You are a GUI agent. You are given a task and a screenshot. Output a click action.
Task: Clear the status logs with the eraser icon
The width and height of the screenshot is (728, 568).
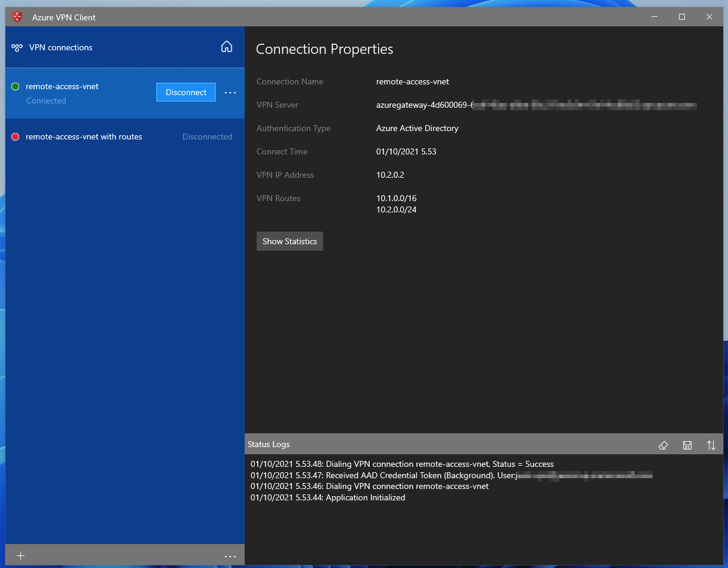[x=663, y=445]
